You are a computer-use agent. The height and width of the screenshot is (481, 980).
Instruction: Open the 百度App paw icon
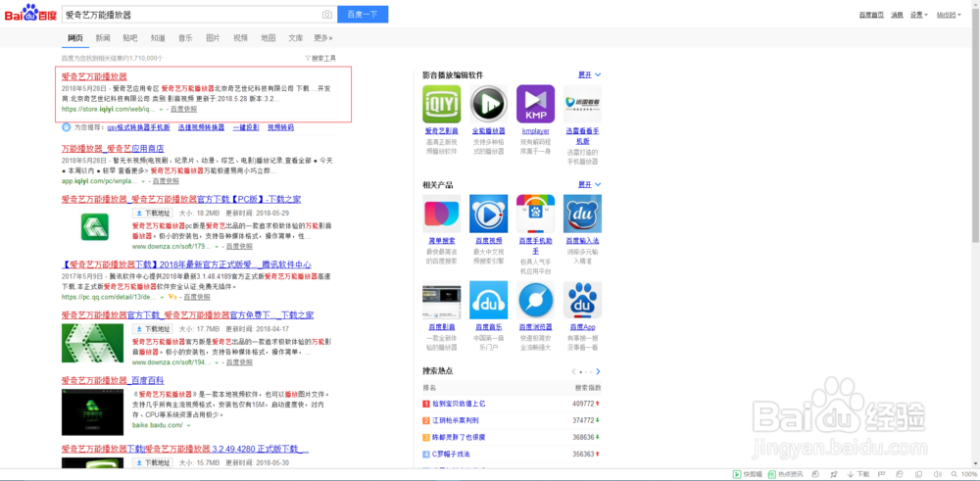pos(582,301)
